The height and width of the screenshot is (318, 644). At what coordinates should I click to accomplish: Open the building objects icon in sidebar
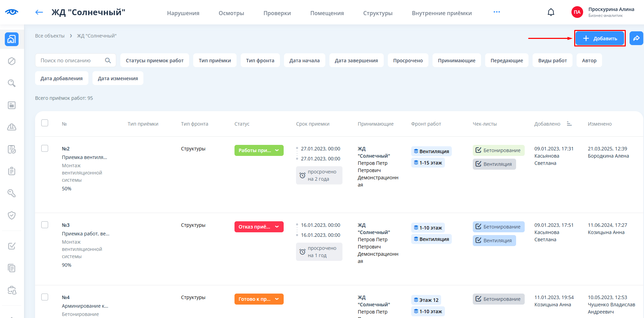click(12, 39)
